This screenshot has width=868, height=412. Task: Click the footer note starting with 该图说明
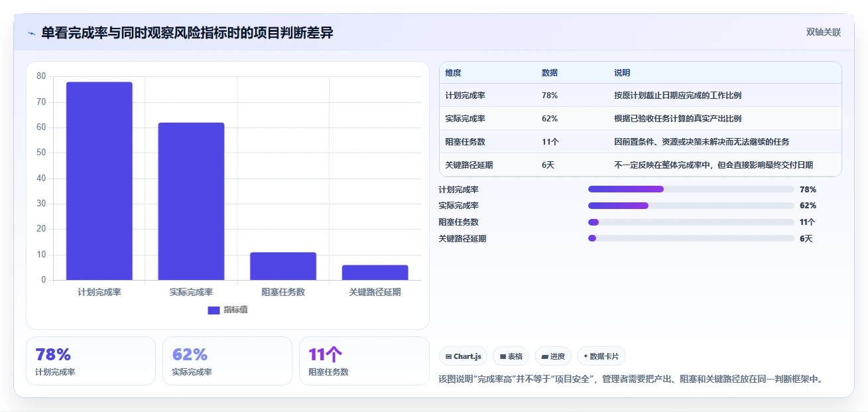pyautogui.click(x=631, y=379)
